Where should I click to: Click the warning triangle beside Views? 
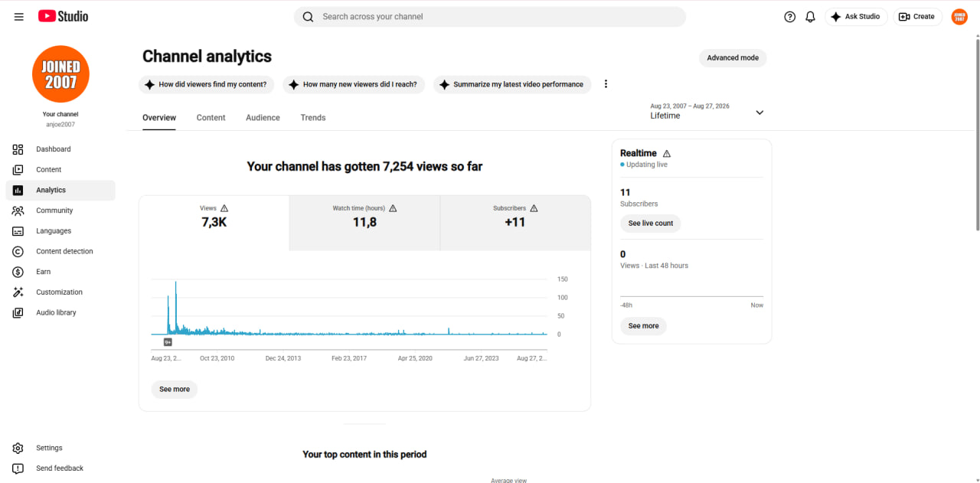[224, 208]
